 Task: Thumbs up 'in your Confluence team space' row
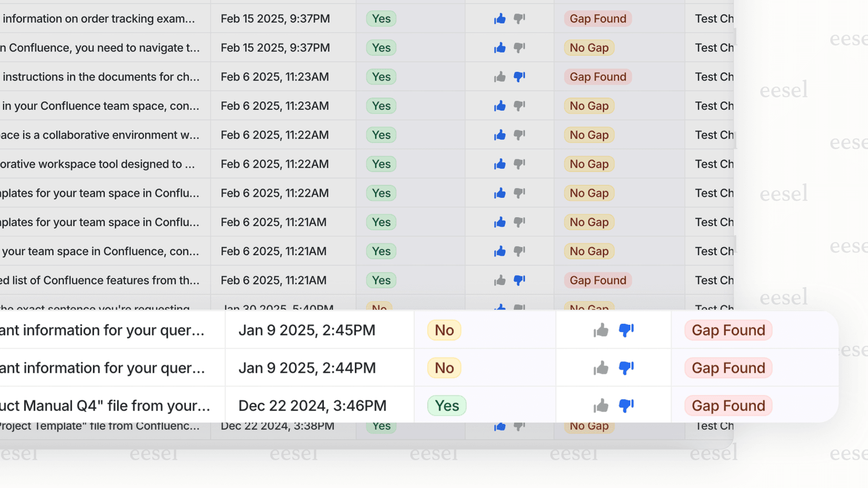[x=500, y=106]
